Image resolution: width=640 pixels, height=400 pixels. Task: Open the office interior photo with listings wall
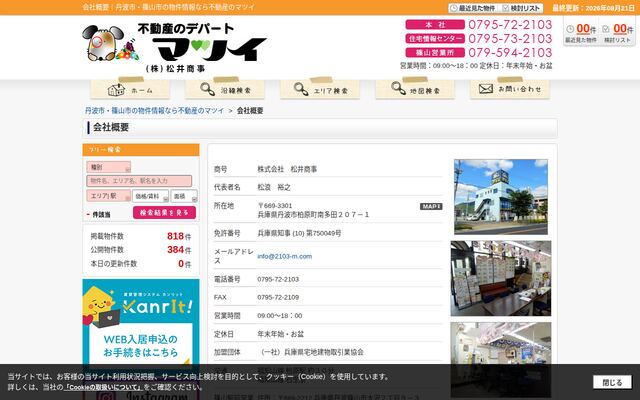pyautogui.click(x=501, y=278)
